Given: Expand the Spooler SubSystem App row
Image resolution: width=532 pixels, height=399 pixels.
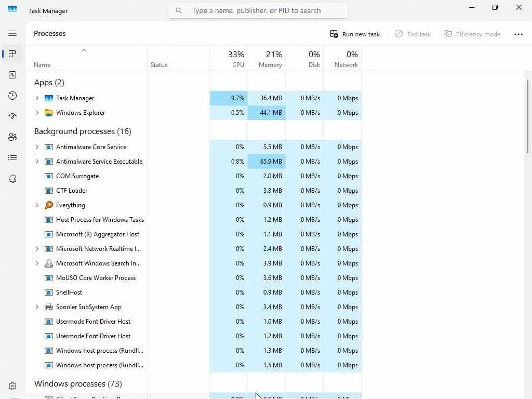Looking at the screenshot, I should click(37, 307).
